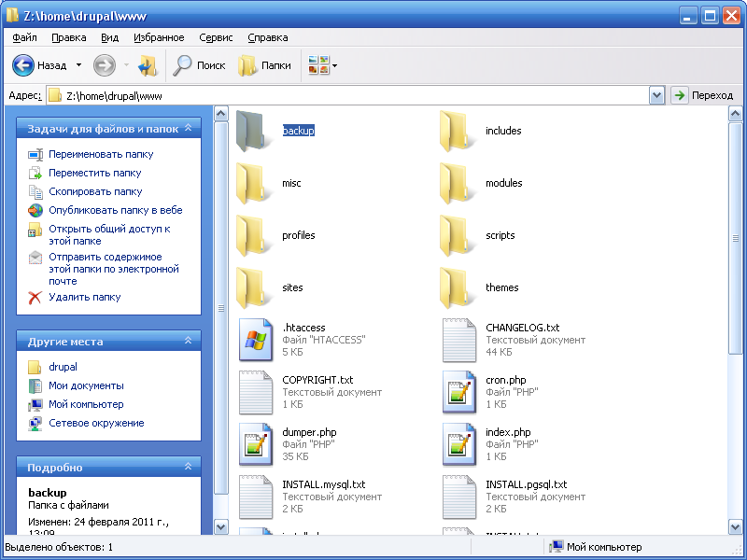Expand the address bar dropdown
This screenshot has width=747, height=560.
pos(656,96)
